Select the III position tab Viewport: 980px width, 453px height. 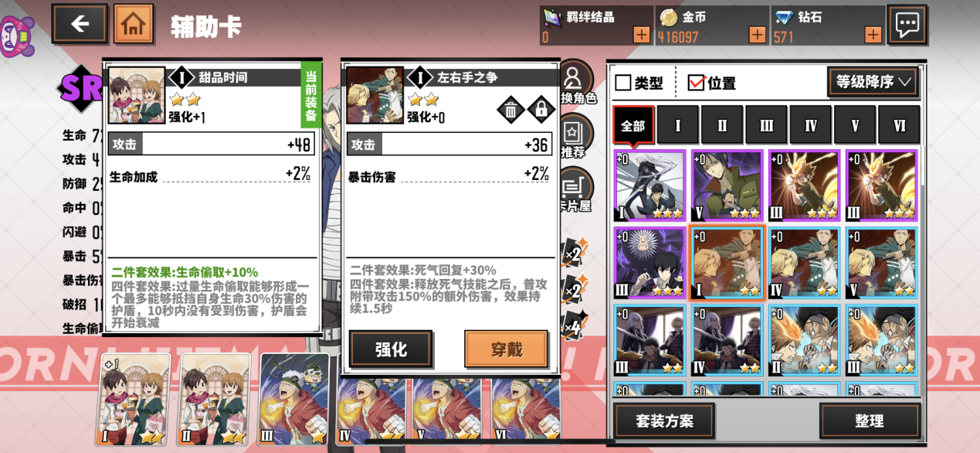[766, 125]
